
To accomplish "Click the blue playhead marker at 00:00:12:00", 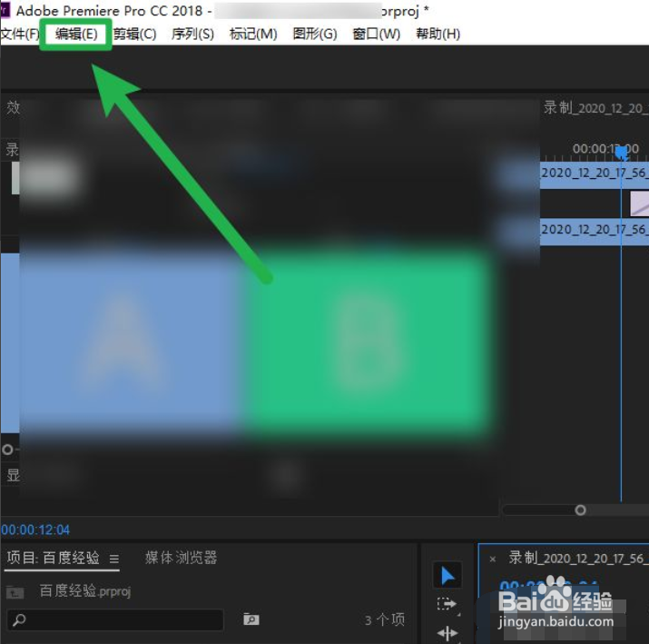I will 621,154.
